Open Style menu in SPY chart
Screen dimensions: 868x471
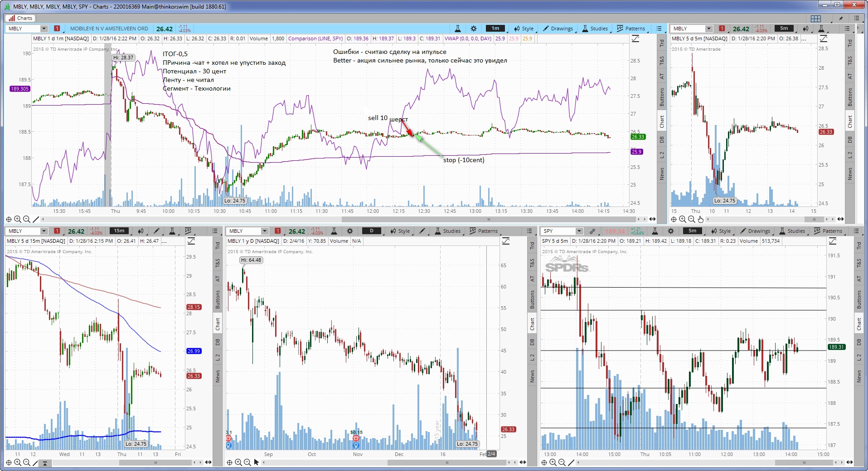click(721, 231)
